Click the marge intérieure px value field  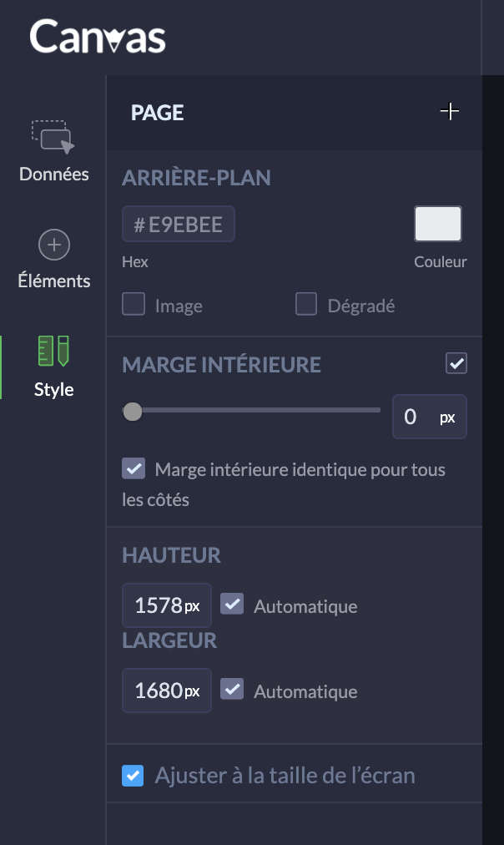tap(429, 417)
